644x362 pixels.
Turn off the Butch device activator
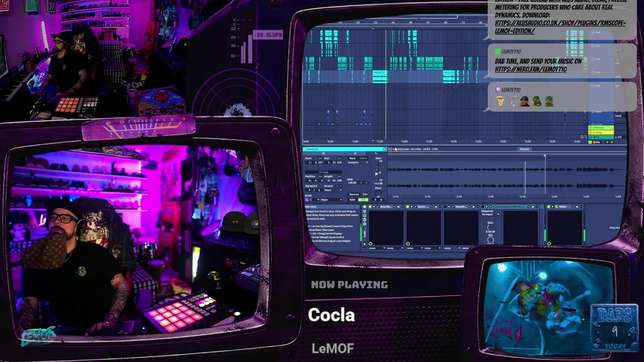pos(408,207)
